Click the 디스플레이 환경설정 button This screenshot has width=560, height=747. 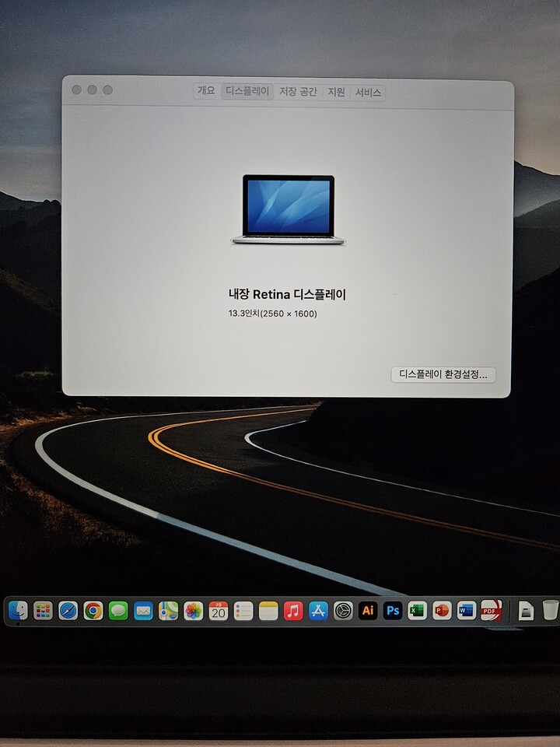[x=443, y=374]
